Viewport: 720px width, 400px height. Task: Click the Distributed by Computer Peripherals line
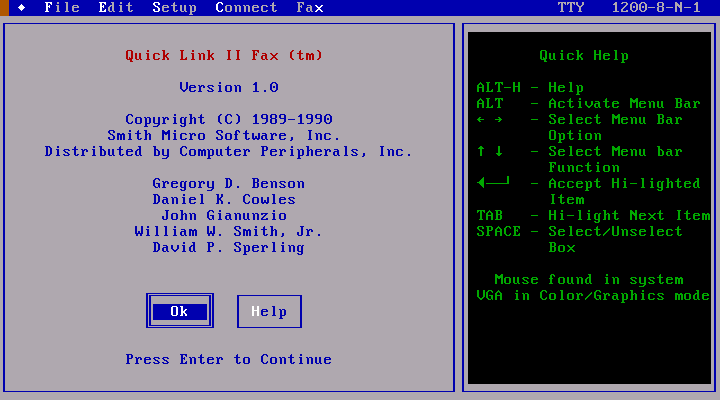[228, 152]
